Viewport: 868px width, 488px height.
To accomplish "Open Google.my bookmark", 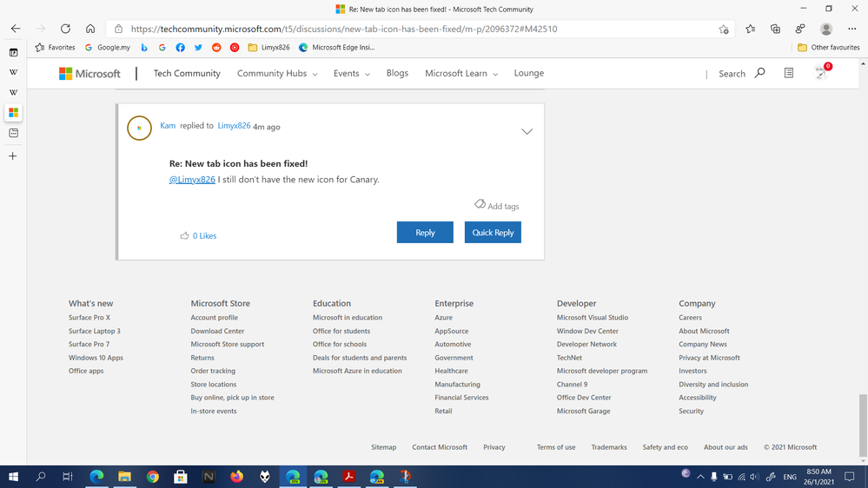I will [x=108, y=48].
